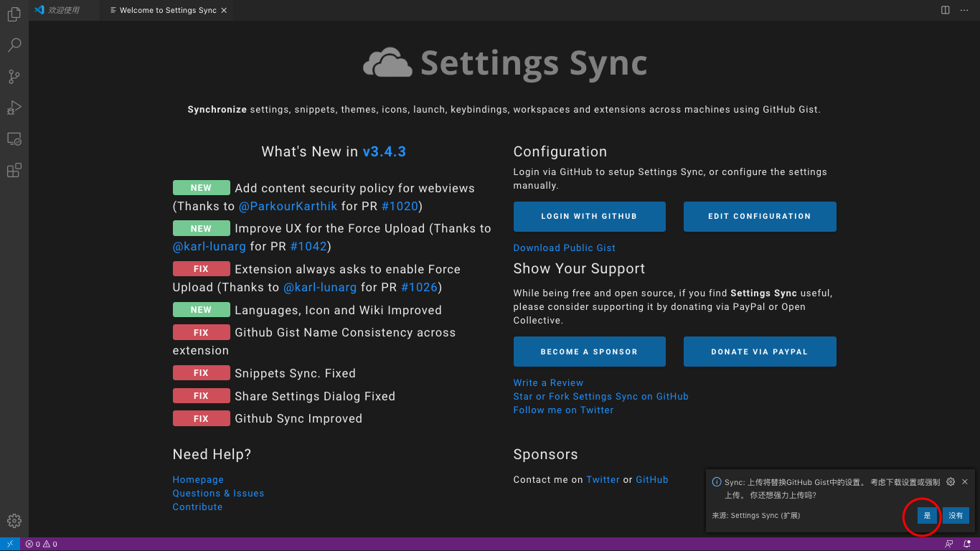
Task: Open the remote window status bar button
Action: (10, 544)
